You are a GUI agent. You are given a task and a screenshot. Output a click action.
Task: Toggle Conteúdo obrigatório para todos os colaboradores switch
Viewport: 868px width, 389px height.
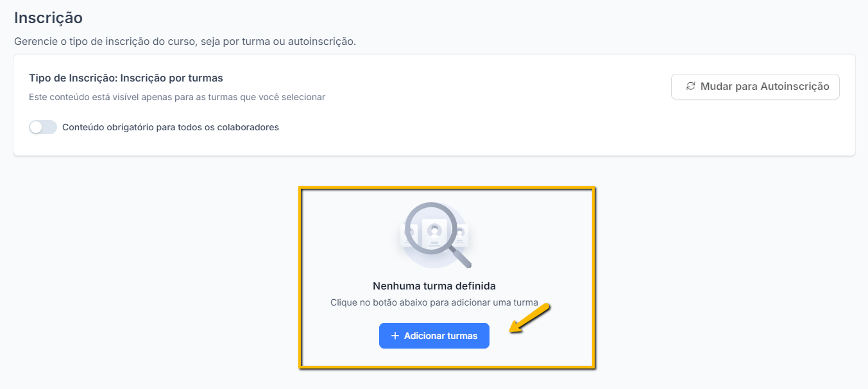click(43, 127)
